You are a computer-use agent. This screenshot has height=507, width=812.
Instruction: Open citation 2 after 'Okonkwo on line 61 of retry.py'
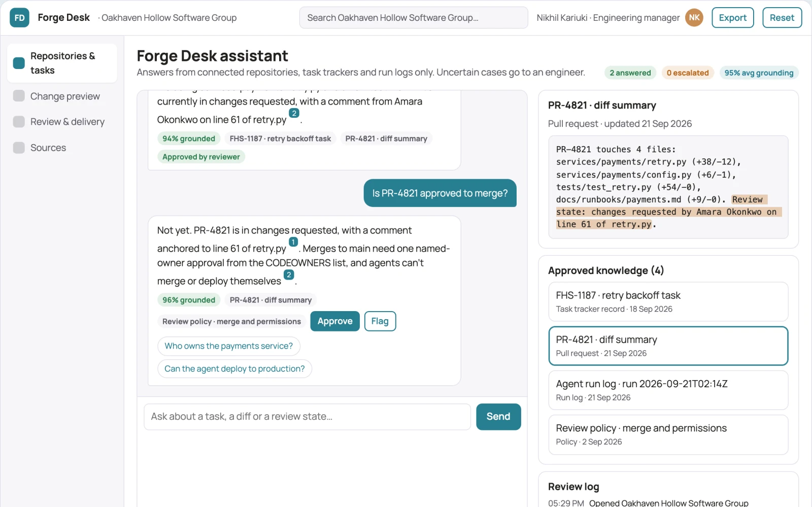click(x=294, y=113)
